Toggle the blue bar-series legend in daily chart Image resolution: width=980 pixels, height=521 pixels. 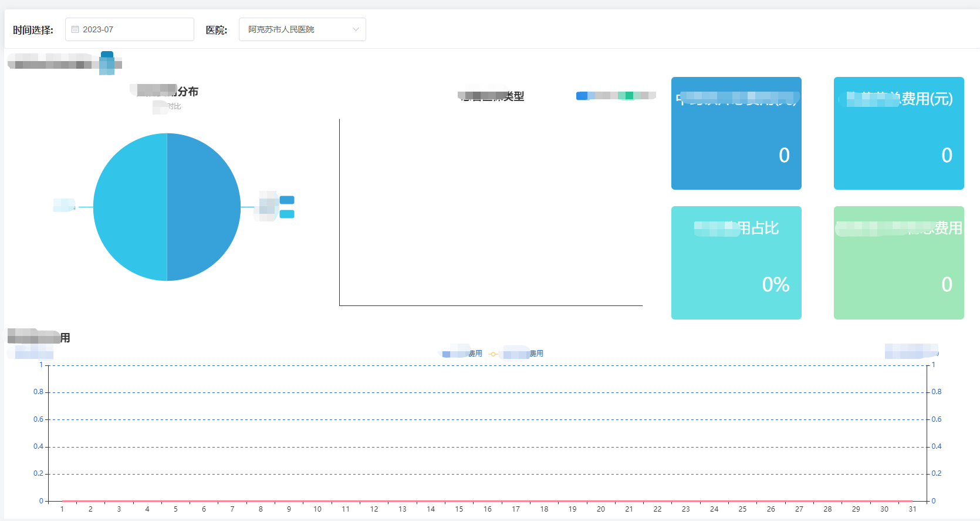tap(462, 354)
